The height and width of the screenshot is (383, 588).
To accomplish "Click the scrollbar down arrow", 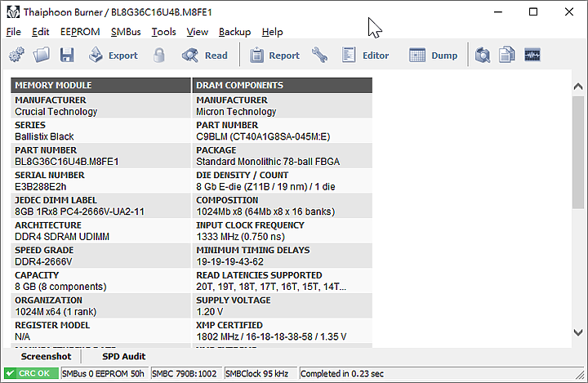I will point(578,332).
